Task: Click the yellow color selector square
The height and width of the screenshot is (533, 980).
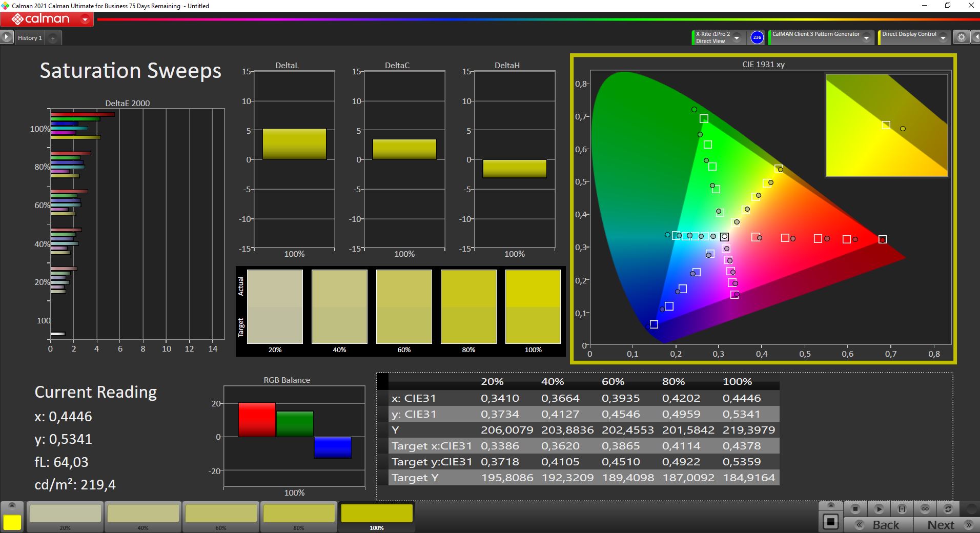Action: pos(12,522)
